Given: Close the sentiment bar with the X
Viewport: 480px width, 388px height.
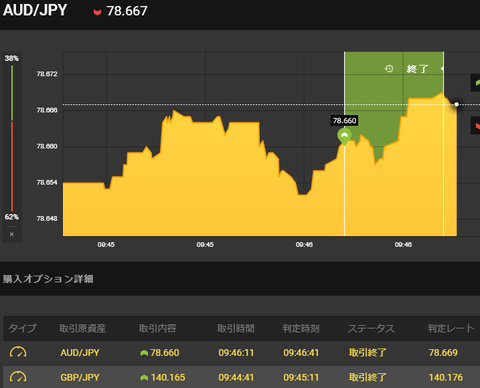Looking at the screenshot, I should pyautogui.click(x=12, y=234).
